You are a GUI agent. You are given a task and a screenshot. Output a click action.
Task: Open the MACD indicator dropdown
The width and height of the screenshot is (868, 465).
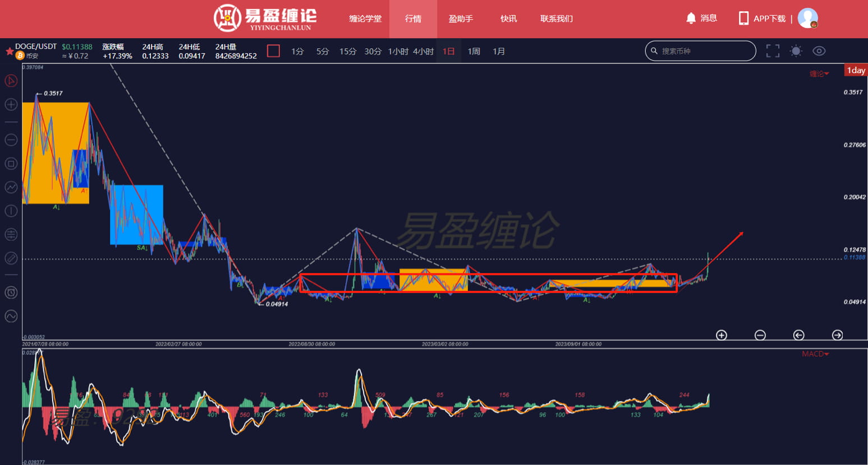(x=814, y=354)
